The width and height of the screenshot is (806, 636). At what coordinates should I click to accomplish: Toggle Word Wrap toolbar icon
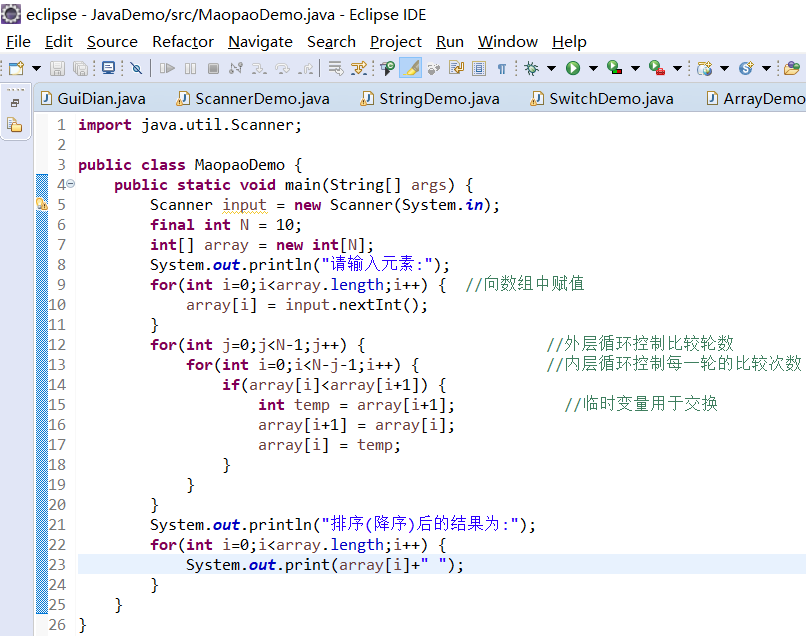click(456, 68)
